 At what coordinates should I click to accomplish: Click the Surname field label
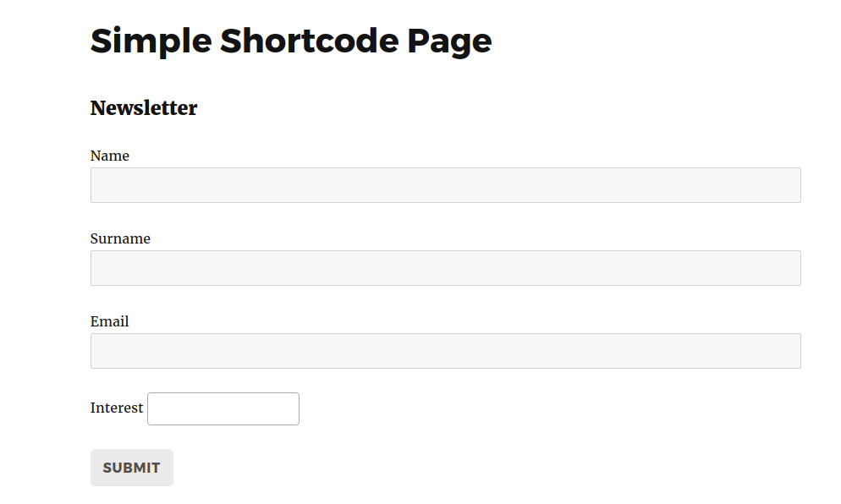click(x=120, y=238)
